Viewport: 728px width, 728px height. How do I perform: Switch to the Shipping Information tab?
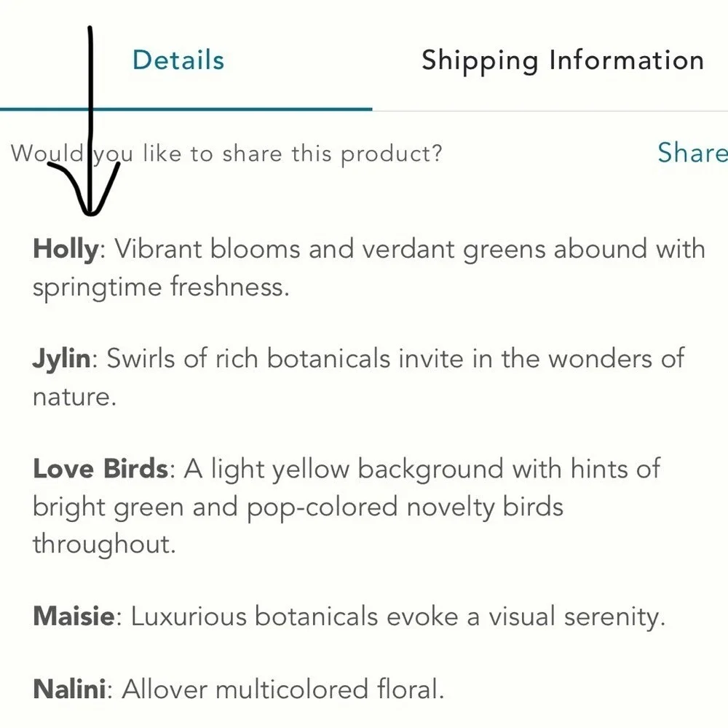563,61
